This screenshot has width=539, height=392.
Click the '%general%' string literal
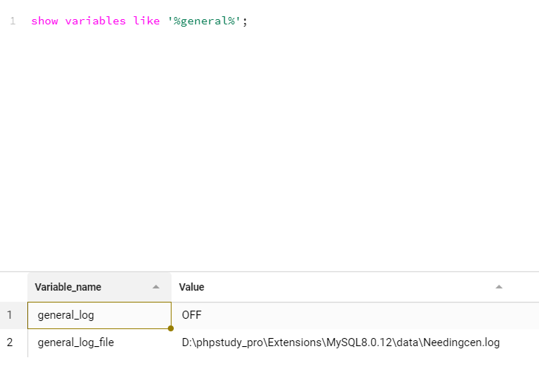coord(203,21)
